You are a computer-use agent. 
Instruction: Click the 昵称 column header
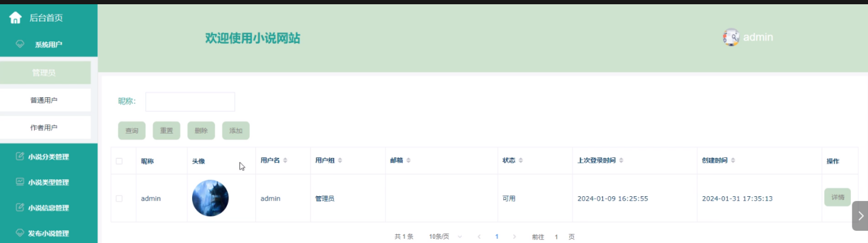tap(147, 161)
